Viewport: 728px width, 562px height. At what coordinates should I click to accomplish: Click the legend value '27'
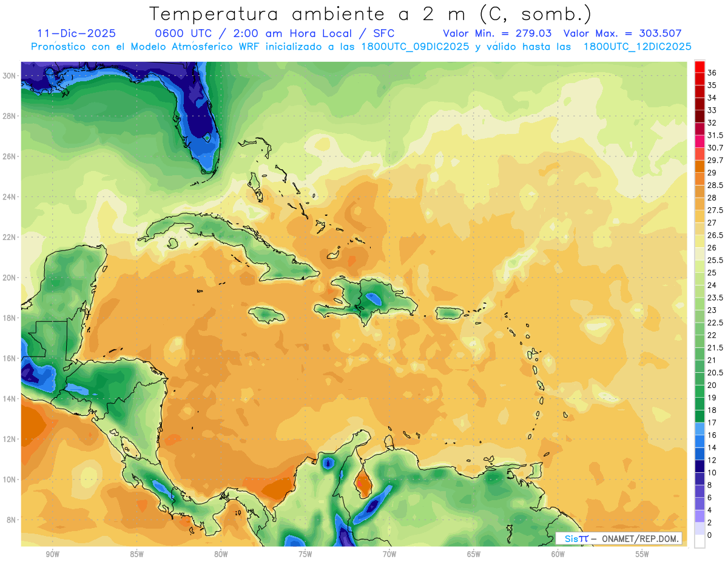[712, 222]
